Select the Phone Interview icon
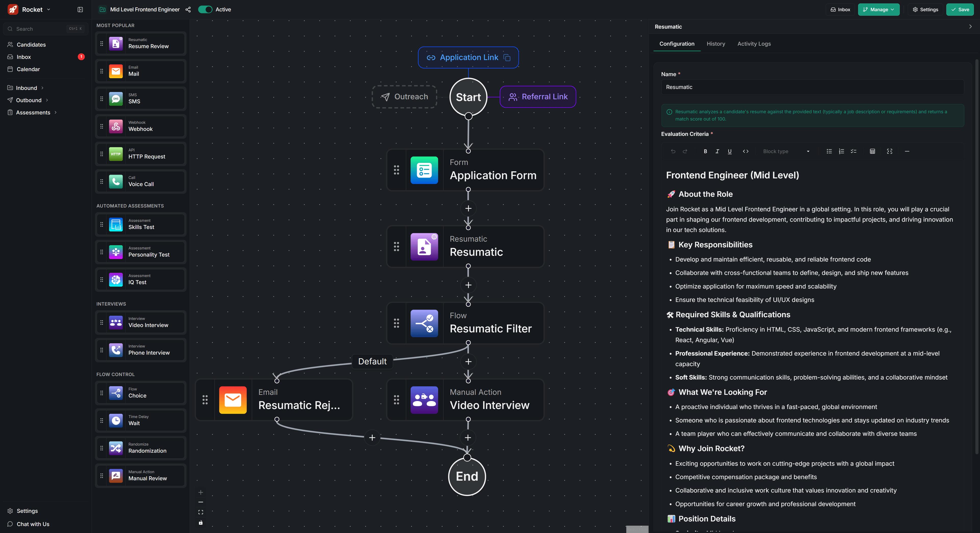 [116, 350]
